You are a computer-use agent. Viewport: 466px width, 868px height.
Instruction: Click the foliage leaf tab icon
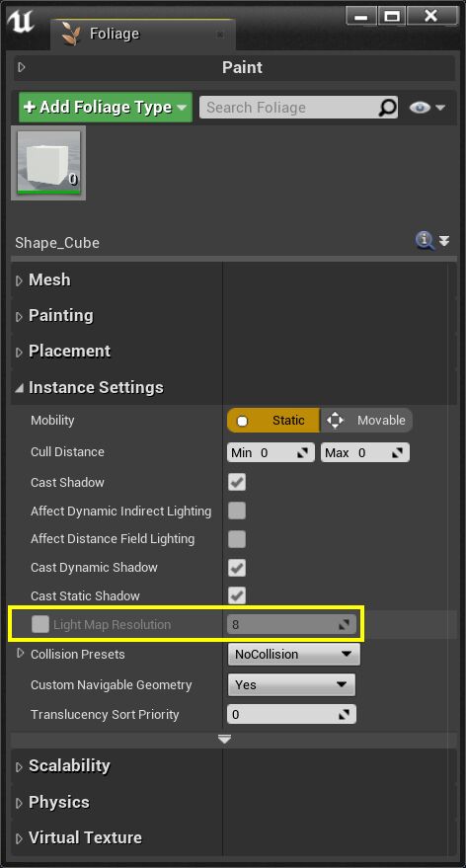[70, 35]
